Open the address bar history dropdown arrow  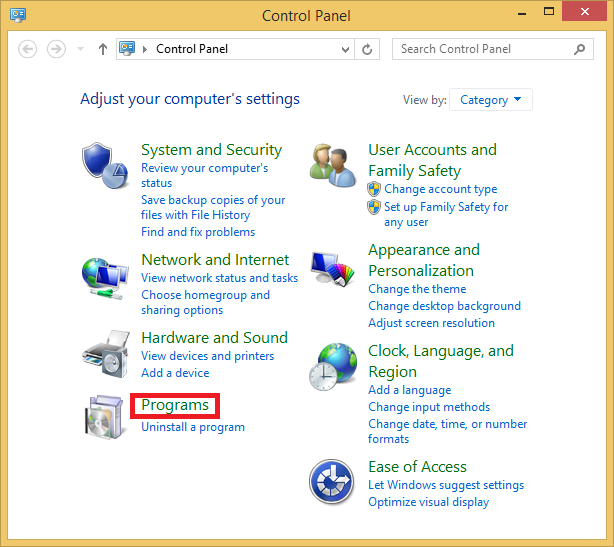click(x=345, y=49)
